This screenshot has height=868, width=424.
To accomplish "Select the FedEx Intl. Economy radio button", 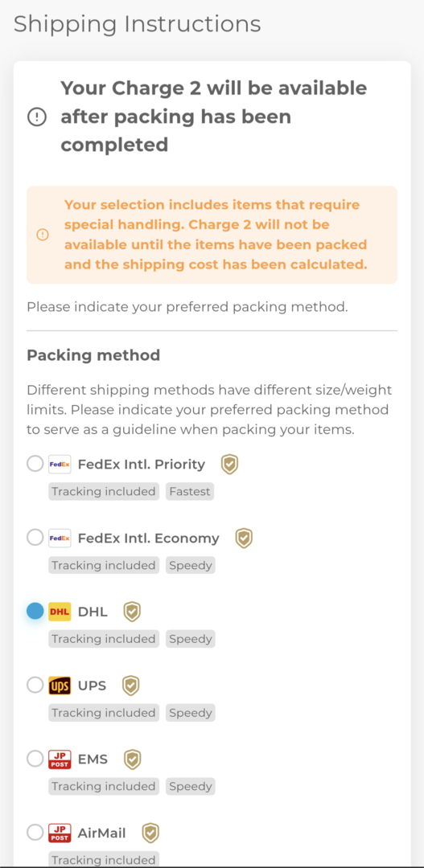I will click(x=35, y=538).
